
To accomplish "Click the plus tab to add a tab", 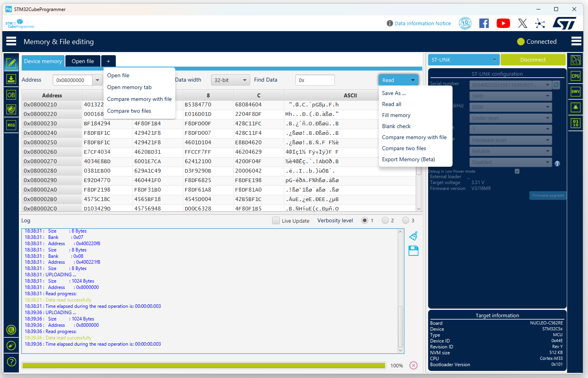I will click(x=108, y=61).
